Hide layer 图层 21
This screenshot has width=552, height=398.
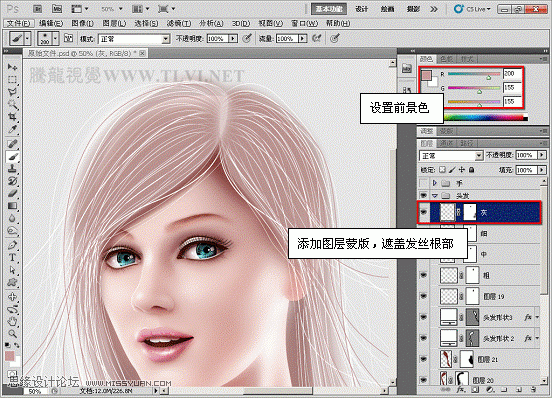point(424,359)
